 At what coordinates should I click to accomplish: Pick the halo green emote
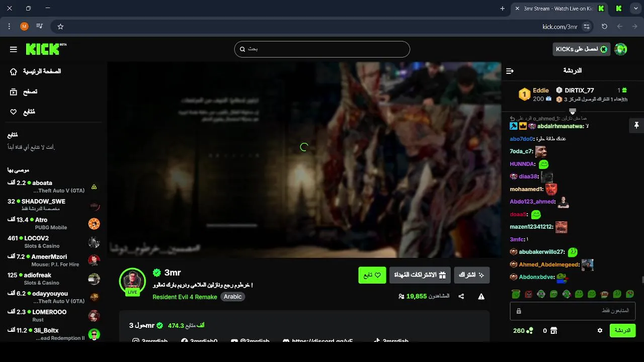point(516,294)
